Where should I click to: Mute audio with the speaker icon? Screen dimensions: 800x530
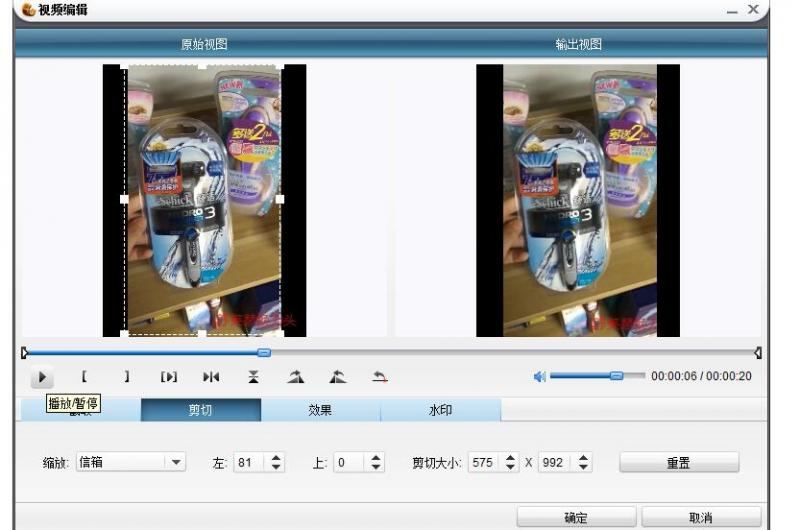click(x=539, y=376)
